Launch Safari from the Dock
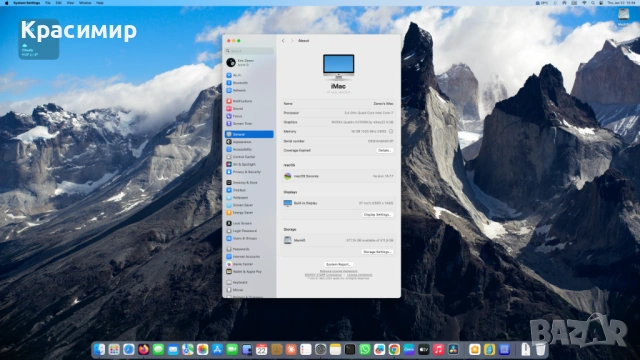This screenshot has height=360, width=640. pos(129,349)
